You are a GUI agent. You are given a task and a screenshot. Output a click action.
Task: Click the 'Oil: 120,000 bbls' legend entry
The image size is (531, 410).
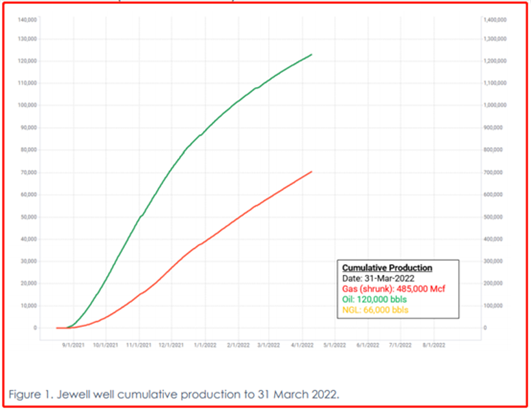point(375,299)
